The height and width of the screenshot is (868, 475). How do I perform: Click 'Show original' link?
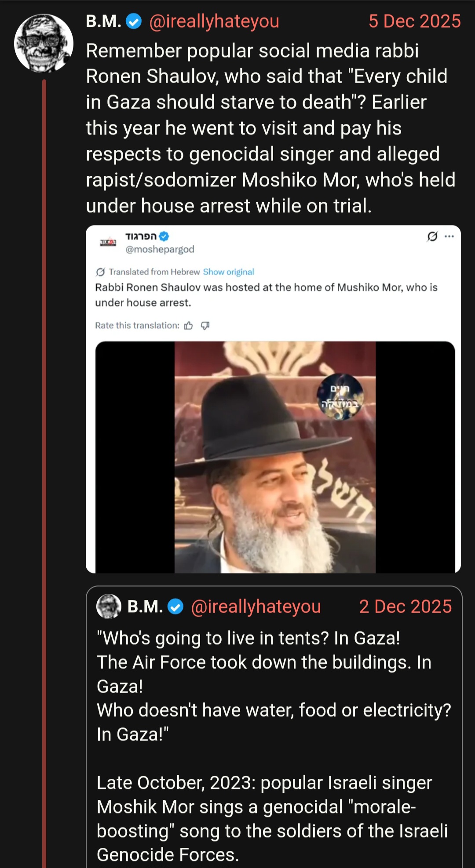pyautogui.click(x=228, y=272)
